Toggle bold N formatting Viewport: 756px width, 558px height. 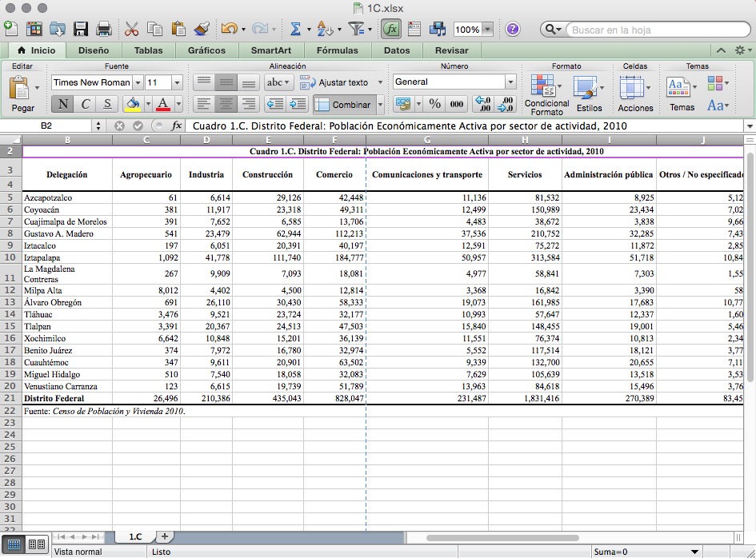coord(62,104)
